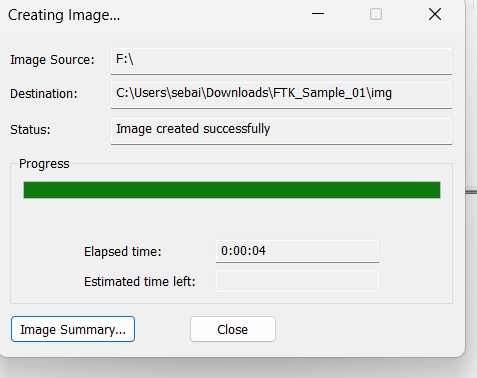Open the Image Summary report
This screenshot has height=378, width=477.
pos(73,329)
